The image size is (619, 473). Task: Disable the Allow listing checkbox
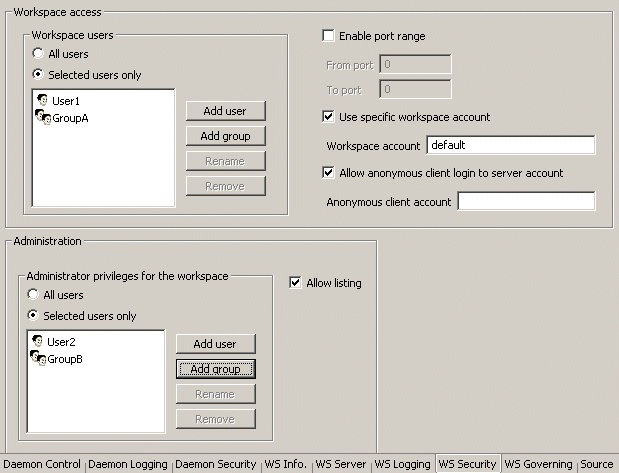coord(294,283)
